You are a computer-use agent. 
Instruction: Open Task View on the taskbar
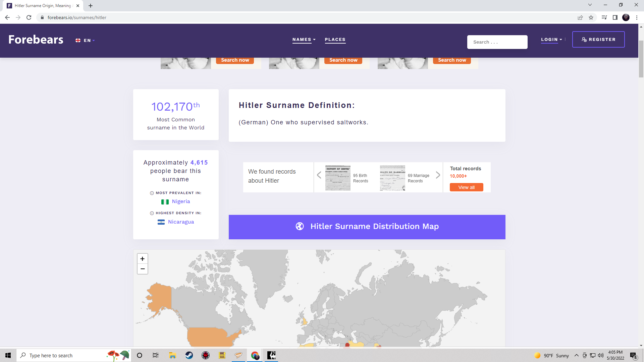[156, 355]
